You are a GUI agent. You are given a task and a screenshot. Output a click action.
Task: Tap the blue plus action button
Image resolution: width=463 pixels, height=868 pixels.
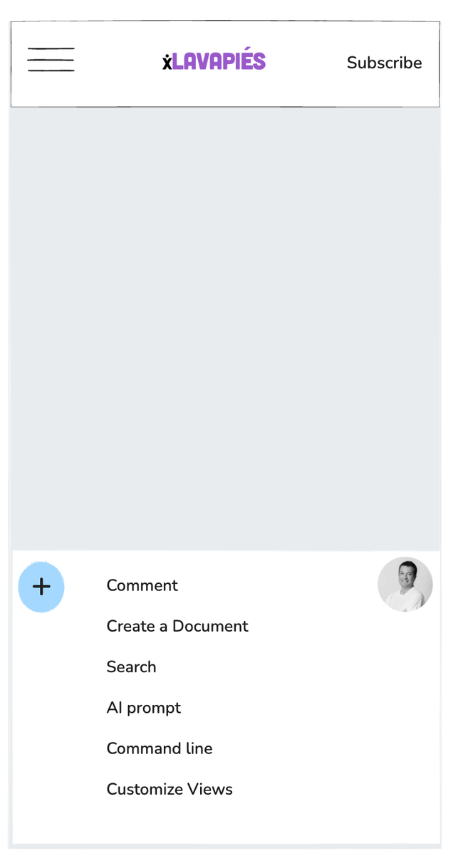[41, 587]
